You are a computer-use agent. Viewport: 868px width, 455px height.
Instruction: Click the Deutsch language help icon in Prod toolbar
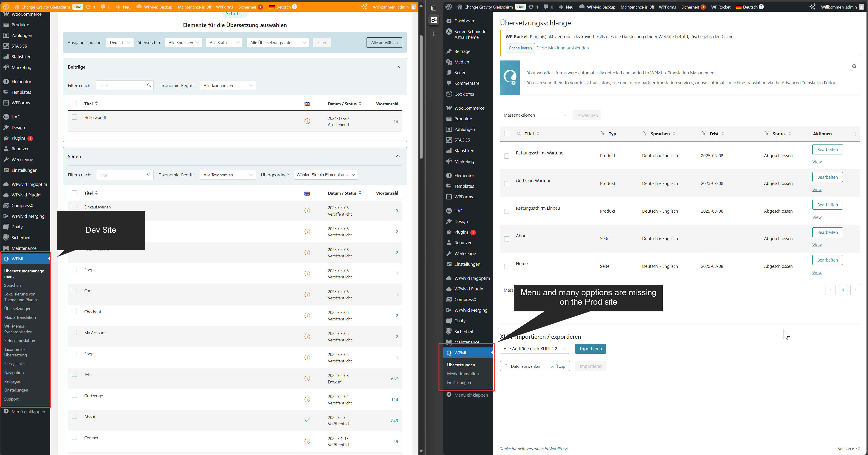click(x=761, y=7)
